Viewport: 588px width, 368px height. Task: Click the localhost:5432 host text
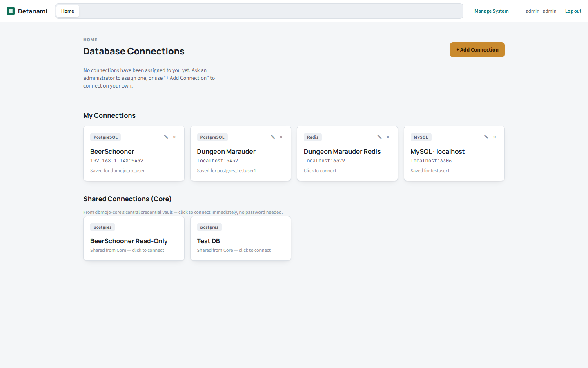tap(218, 161)
